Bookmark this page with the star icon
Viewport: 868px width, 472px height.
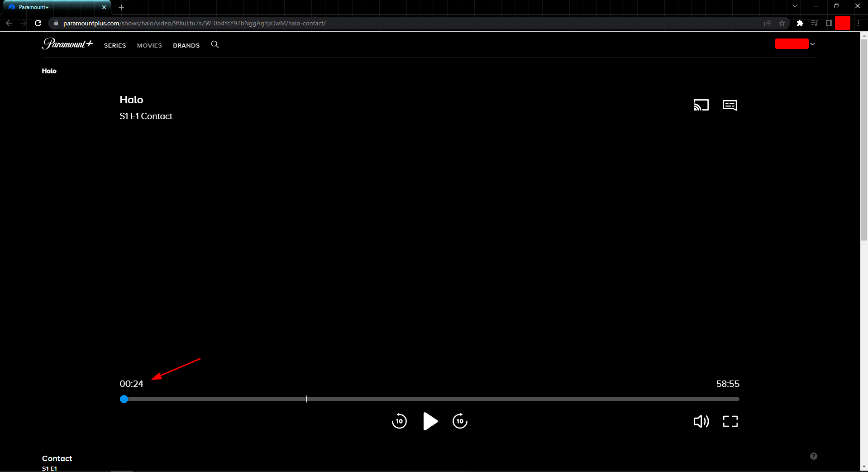click(782, 23)
